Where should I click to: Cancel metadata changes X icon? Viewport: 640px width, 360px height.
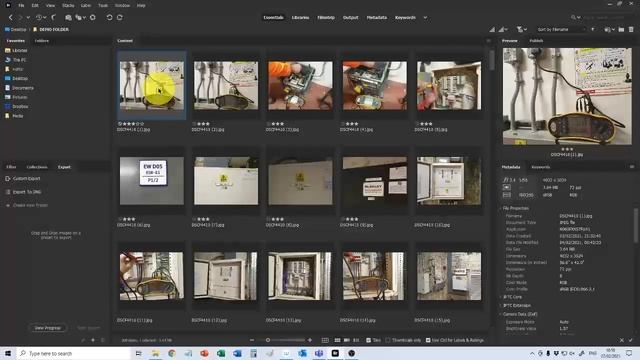(622, 340)
